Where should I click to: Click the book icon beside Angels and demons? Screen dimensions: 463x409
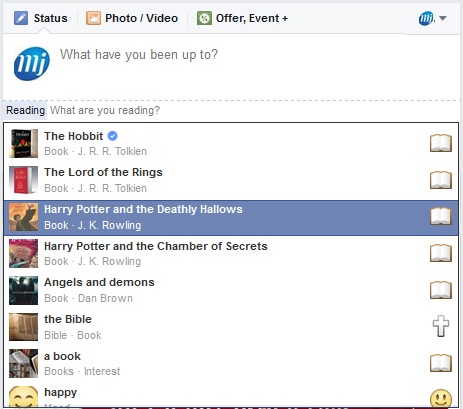click(441, 290)
